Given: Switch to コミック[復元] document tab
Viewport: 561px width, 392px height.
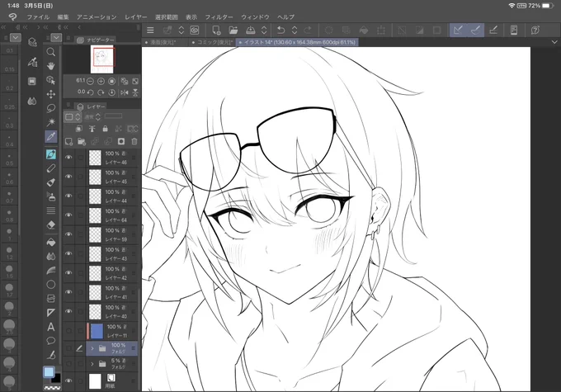Looking at the screenshot, I should (x=212, y=42).
